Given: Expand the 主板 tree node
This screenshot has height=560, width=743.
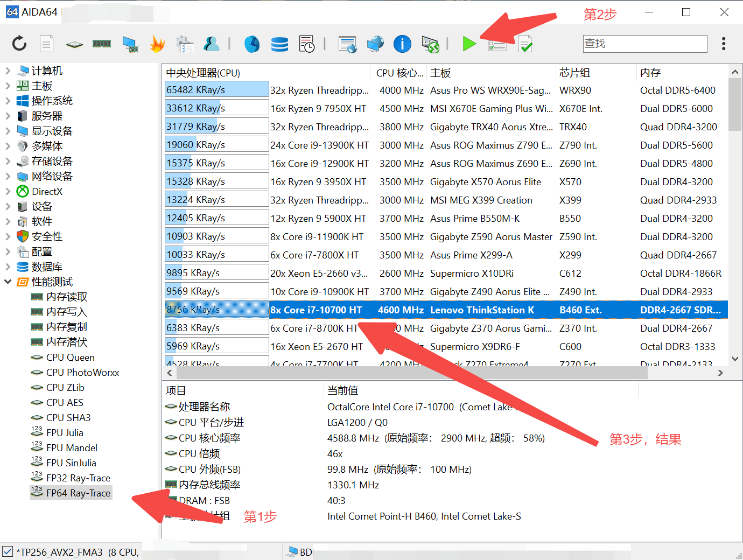Looking at the screenshot, I should tap(8, 86).
